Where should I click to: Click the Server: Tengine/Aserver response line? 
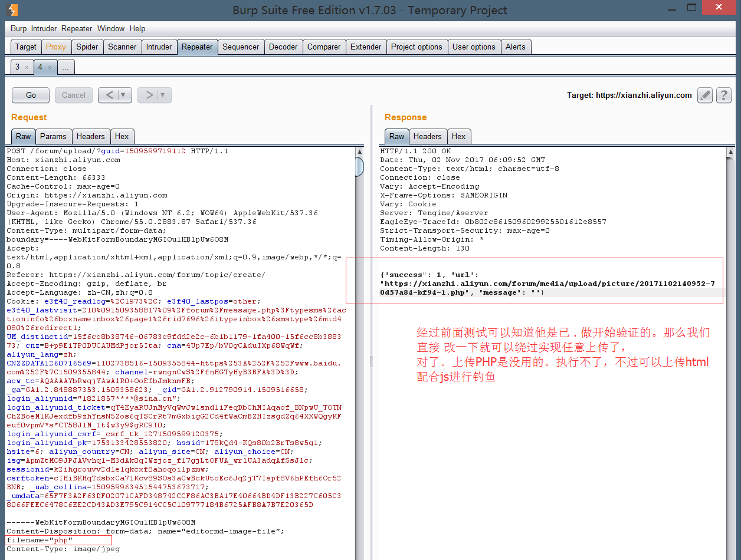tap(434, 213)
